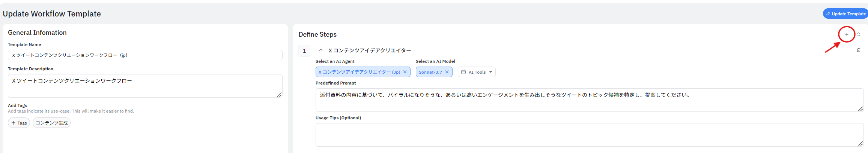Remove the Sonnet-3.7 model selection
This screenshot has width=868, height=153.
click(x=447, y=72)
